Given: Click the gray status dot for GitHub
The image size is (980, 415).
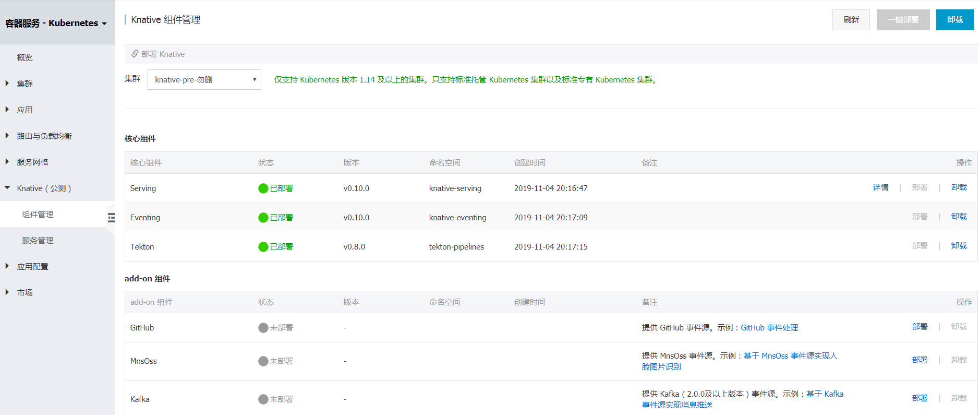Looking at the screenshot, I should [263, 328].
